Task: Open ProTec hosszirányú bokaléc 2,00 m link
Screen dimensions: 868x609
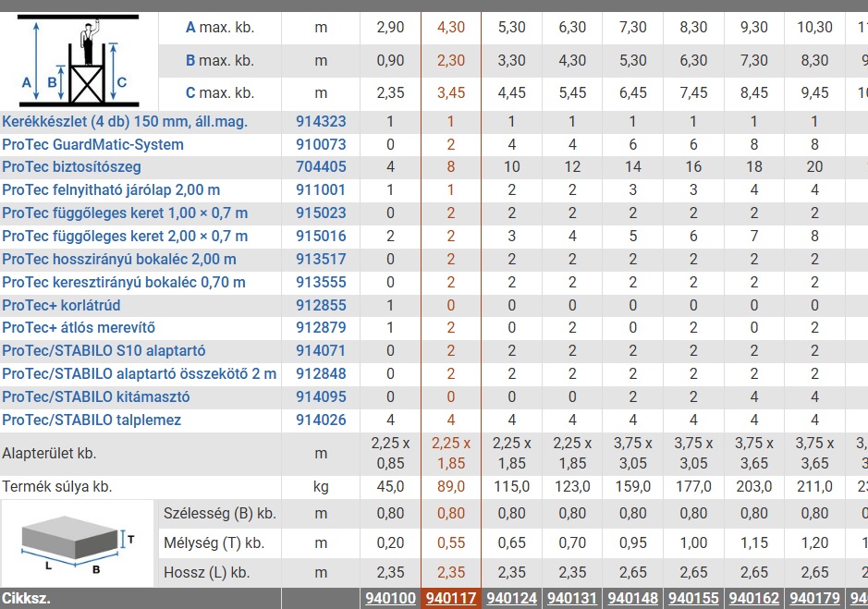Action: (x=119, y=259)
